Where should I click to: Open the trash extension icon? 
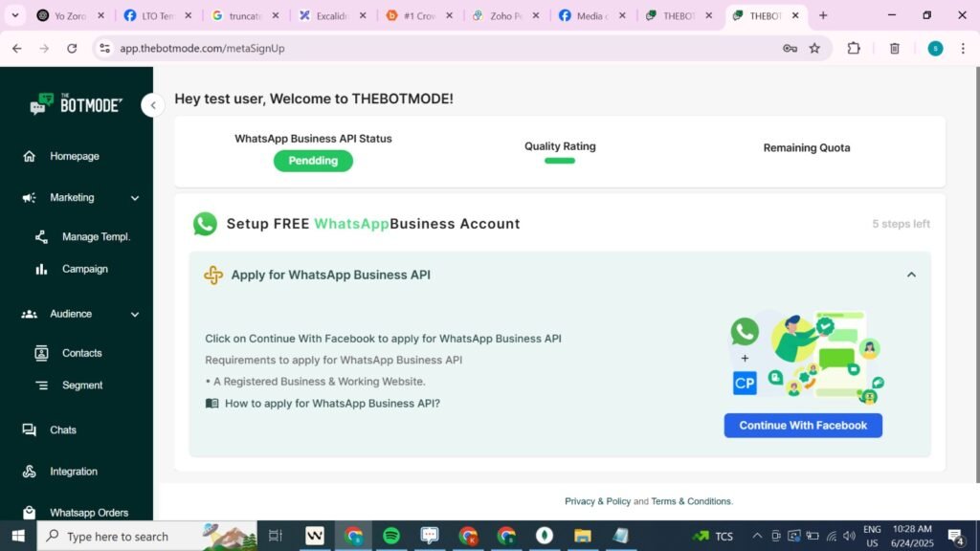[x=895, y=48]
